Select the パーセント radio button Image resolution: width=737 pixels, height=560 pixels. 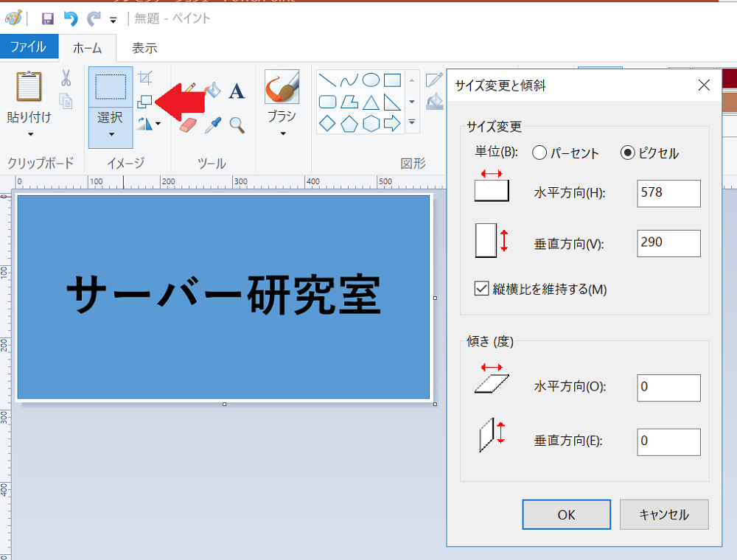click(x=539, y=153)
